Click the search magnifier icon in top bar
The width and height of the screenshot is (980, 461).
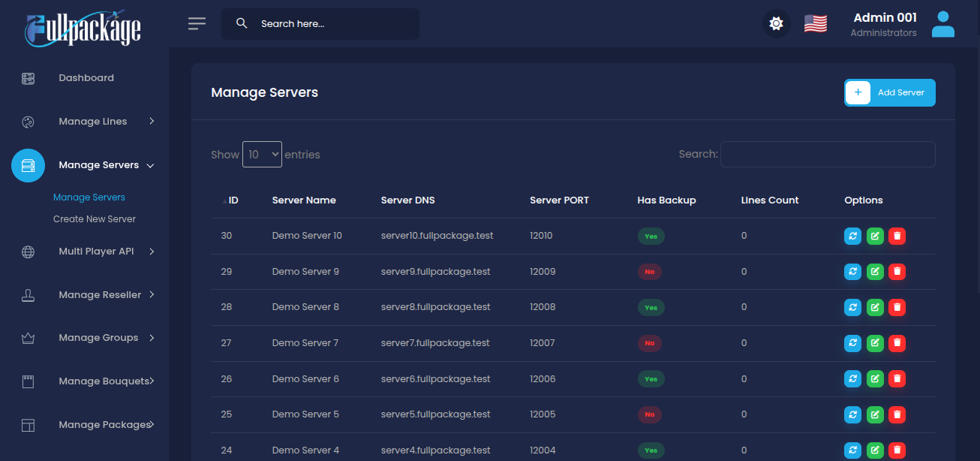242,23
